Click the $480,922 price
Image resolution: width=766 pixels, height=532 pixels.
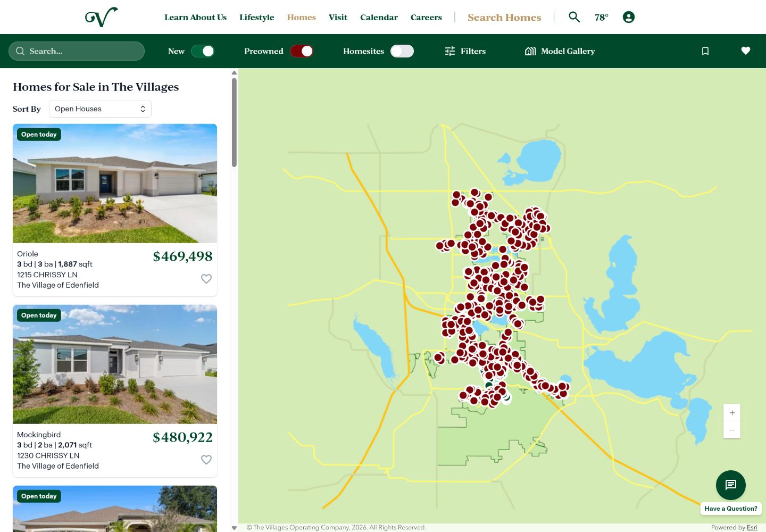tap(182, 437)
